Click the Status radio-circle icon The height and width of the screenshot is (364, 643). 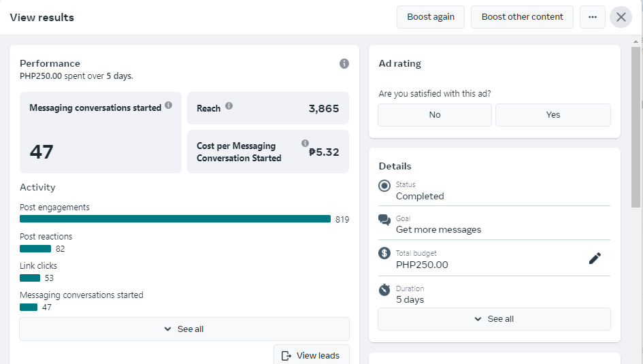(x=384, y=186)
